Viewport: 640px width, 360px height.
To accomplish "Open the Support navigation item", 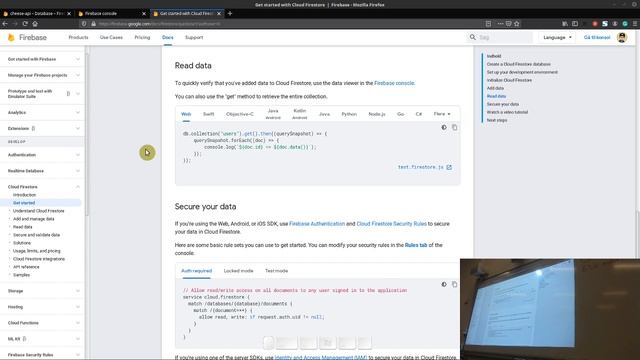I will [x=194, y=37].
